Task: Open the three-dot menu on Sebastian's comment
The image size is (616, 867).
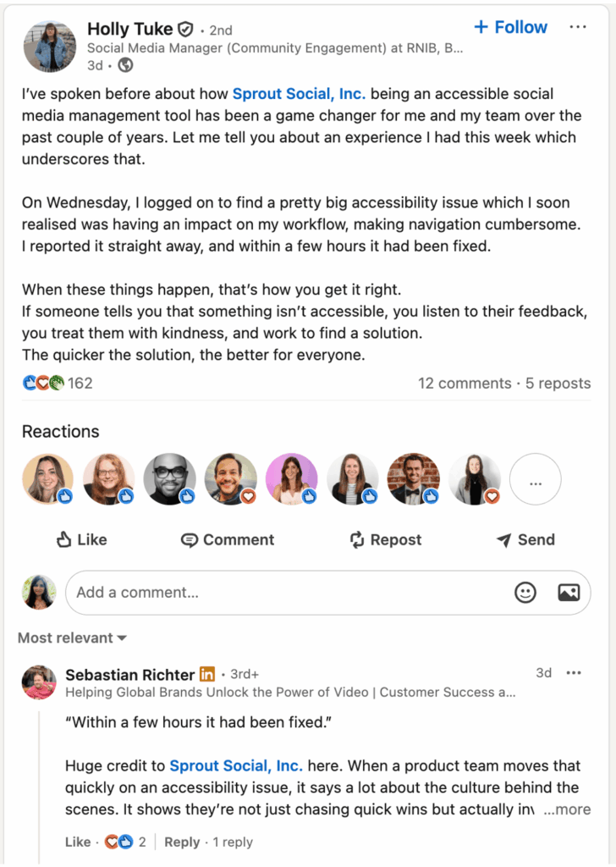Action: [574, 671]
